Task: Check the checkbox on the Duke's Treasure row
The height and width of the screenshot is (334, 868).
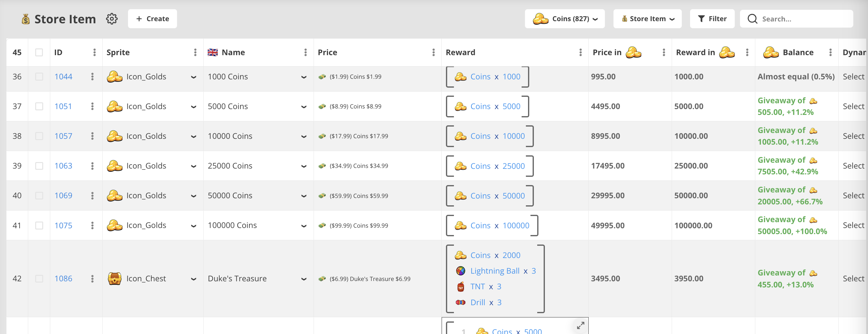Action: [39, 279]
